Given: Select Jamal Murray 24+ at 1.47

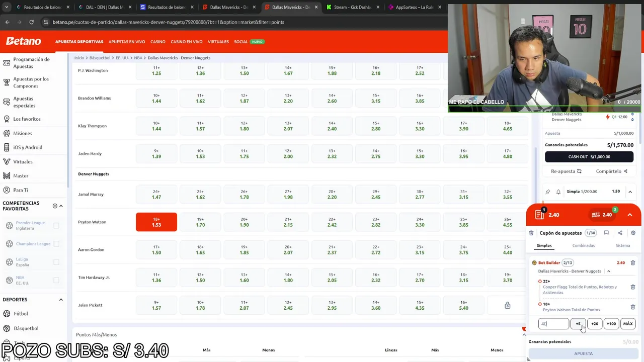Looking at the screenshot, I should [156, 195].
